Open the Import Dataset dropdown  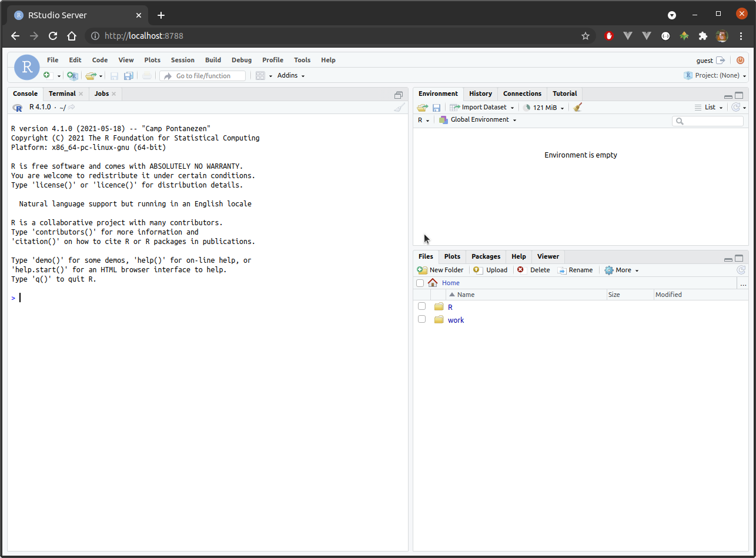click(481, 107)
